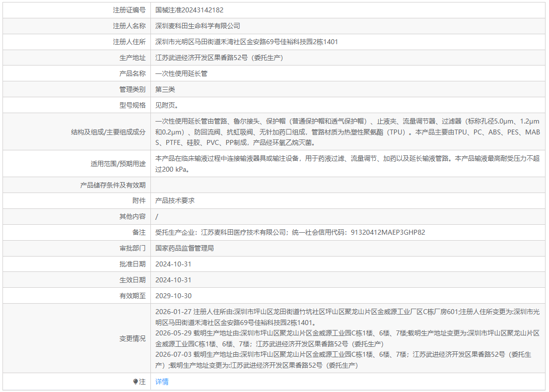Screen dimensions: 549x392
Task: Click the 生产地址 label
Action: point(133,58)
